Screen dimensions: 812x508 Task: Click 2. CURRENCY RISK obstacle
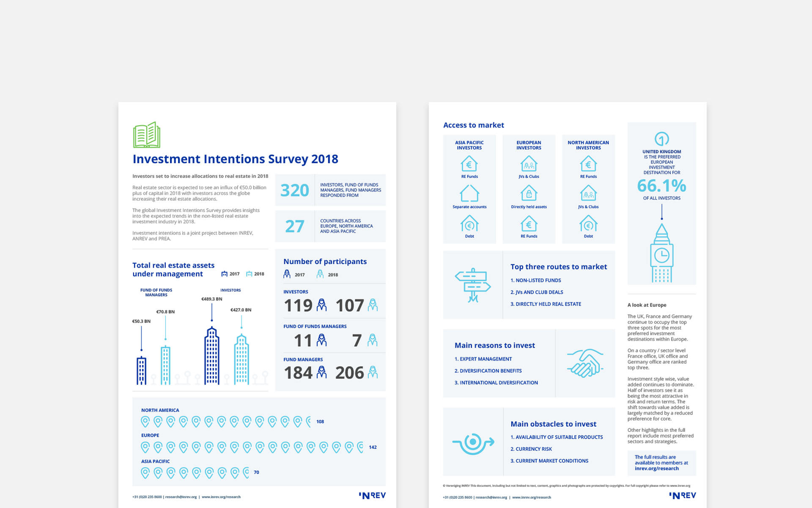[531, 449]
